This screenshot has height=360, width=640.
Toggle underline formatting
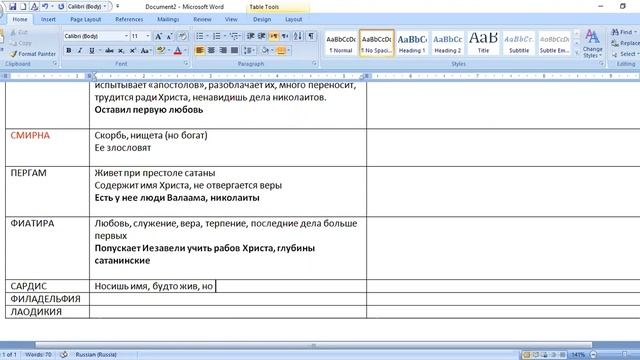[x=92, y=51]
